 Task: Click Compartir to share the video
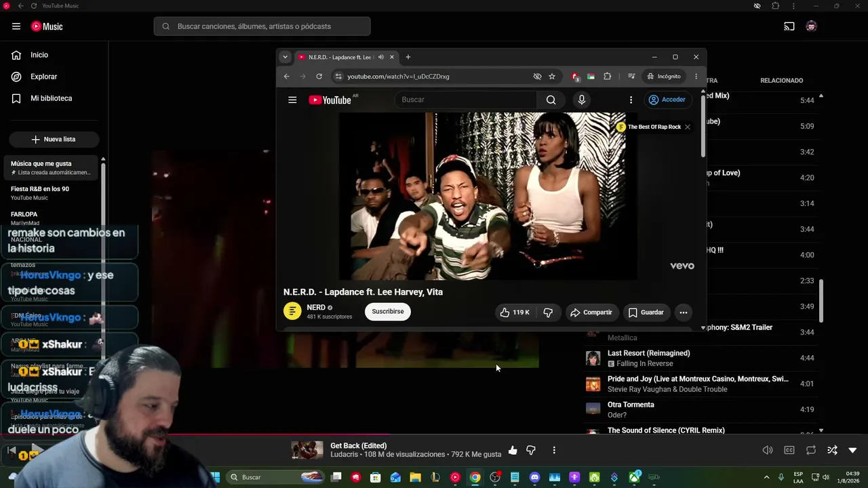coord(591,312)
